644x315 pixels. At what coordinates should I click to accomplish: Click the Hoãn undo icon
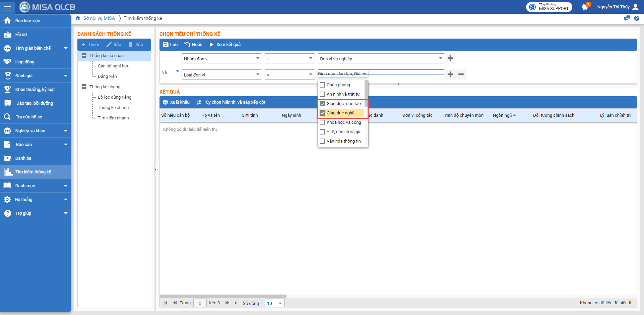pos(187,45)
